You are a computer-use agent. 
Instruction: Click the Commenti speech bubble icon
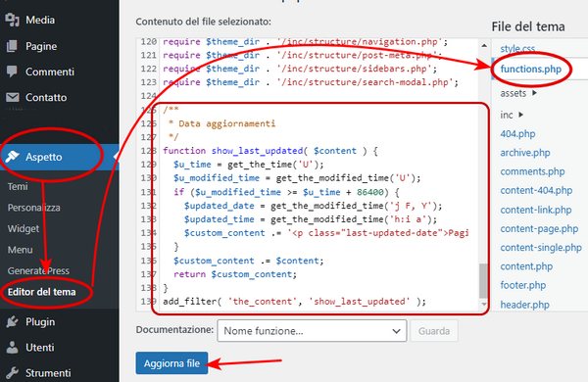click(12, 72)
